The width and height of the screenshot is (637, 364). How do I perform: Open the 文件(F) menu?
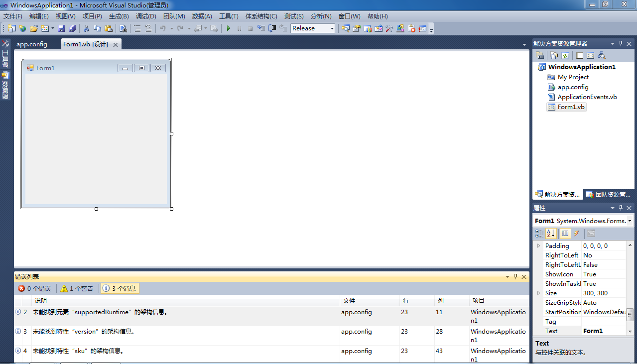[x=12, y=16]
